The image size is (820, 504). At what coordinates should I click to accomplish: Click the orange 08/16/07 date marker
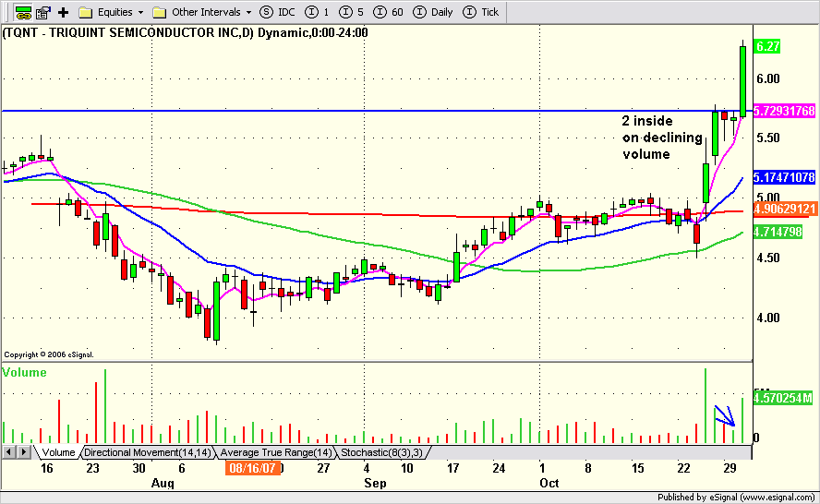[x=252, y=468]
